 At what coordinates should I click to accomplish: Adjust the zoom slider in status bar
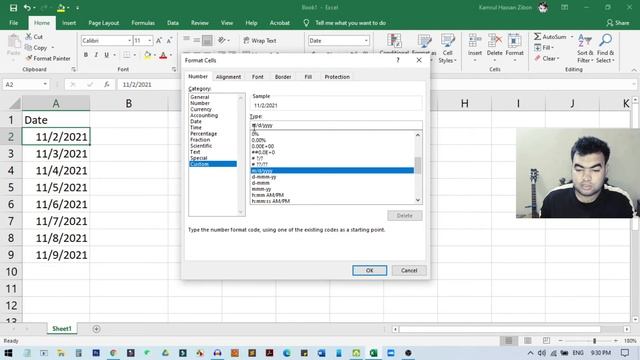(x=594, y=340)
